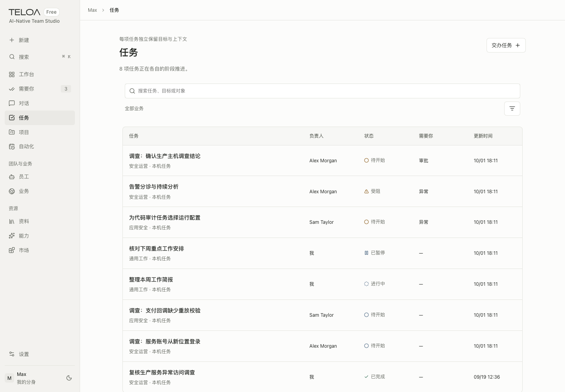Click the globe icon for 业务
This screenshot has width=565, height=392.
12,191
